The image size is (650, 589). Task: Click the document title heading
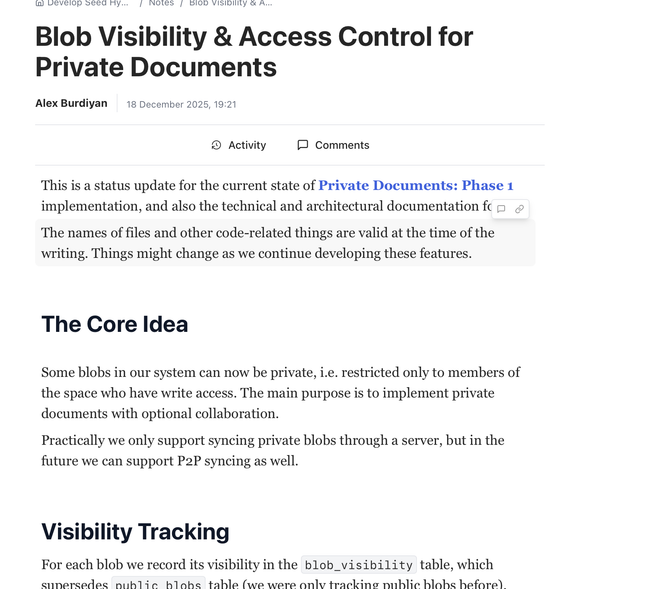[254, 51]
